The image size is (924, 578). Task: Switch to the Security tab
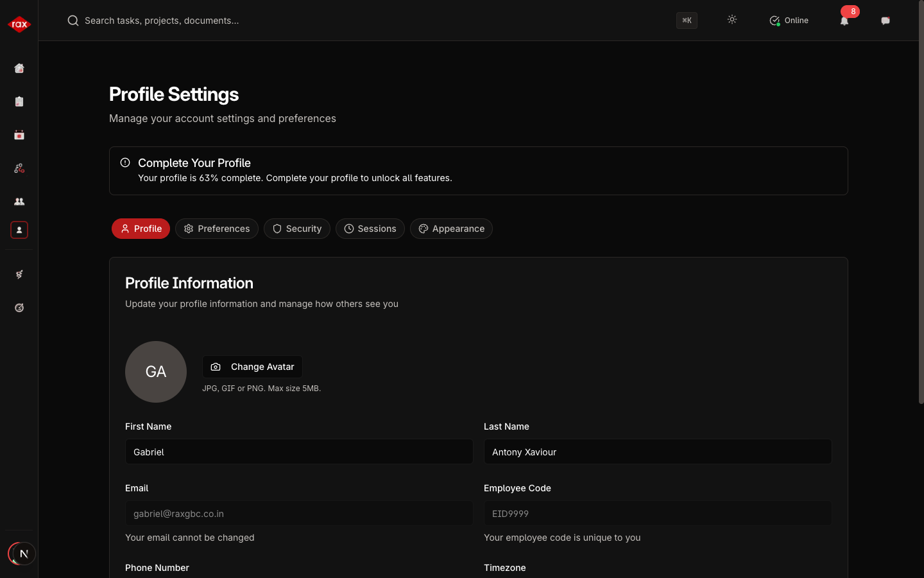(x=297, y=229)
